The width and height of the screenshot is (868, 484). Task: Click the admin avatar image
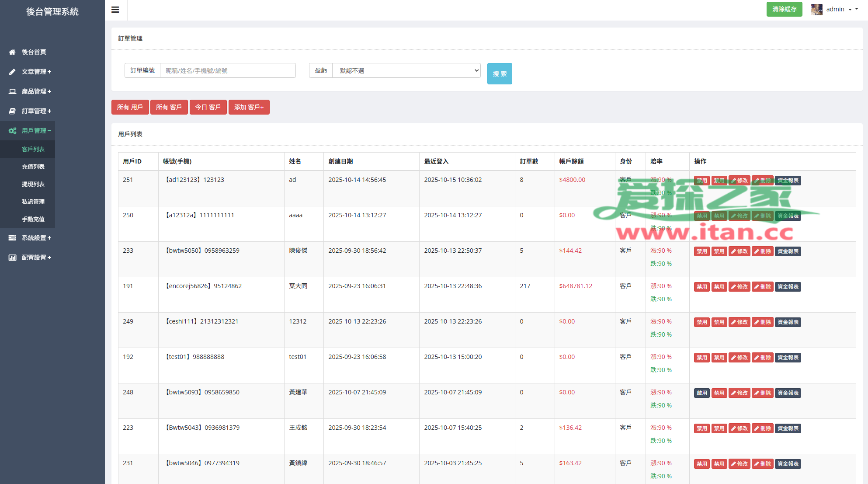(x=816, y=9)
